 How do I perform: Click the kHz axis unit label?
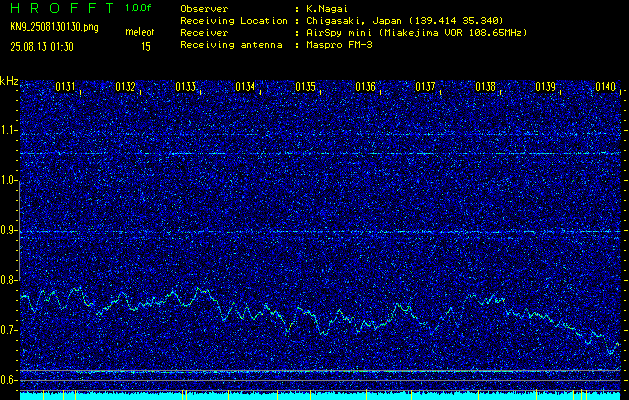tap(9, 81)
